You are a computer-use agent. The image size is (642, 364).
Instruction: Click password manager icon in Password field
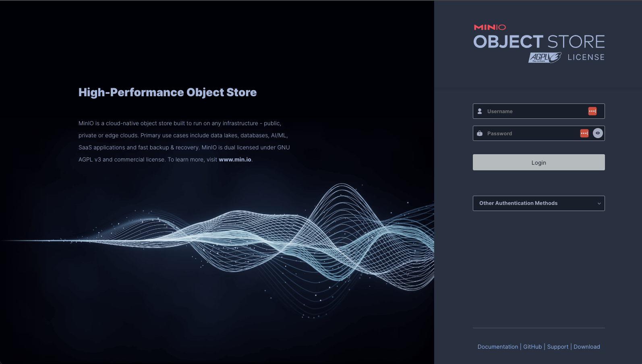[x=584, y=133]
